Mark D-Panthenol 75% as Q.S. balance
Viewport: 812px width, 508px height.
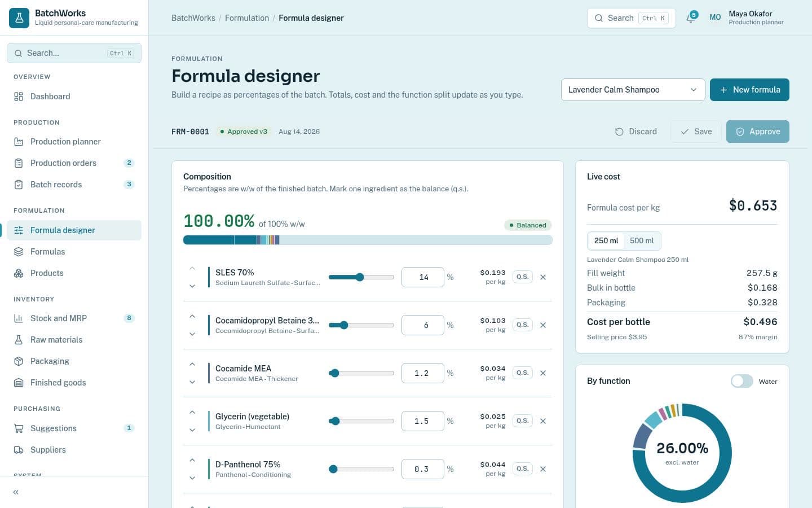[523, 468]
